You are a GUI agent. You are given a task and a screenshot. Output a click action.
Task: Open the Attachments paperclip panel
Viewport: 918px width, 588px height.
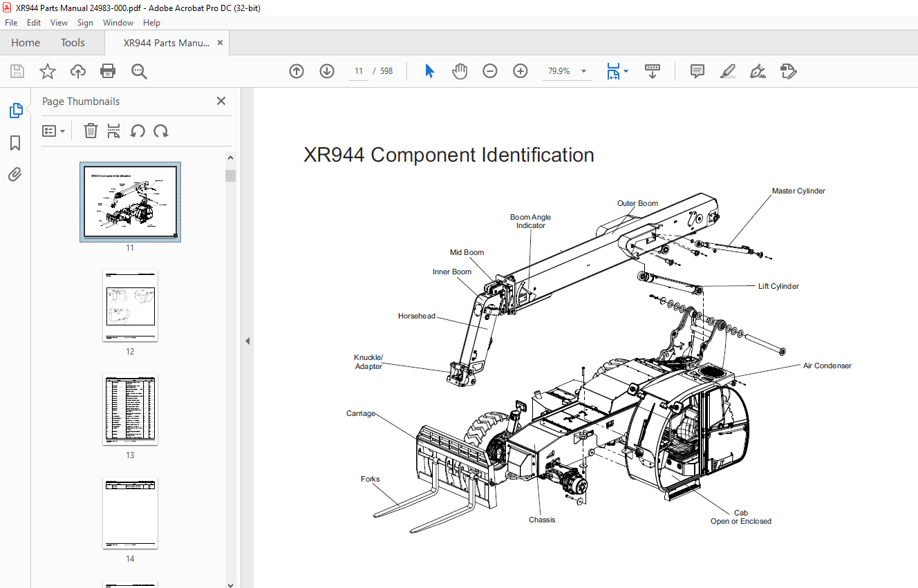coord(15,174)
